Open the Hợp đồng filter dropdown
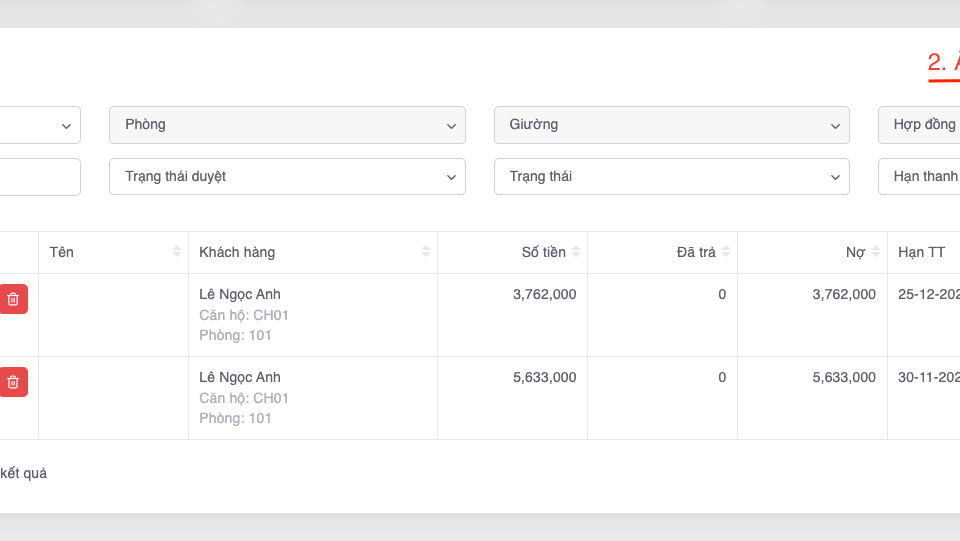The width and height of the screenshot is (960, 541). 920,125
